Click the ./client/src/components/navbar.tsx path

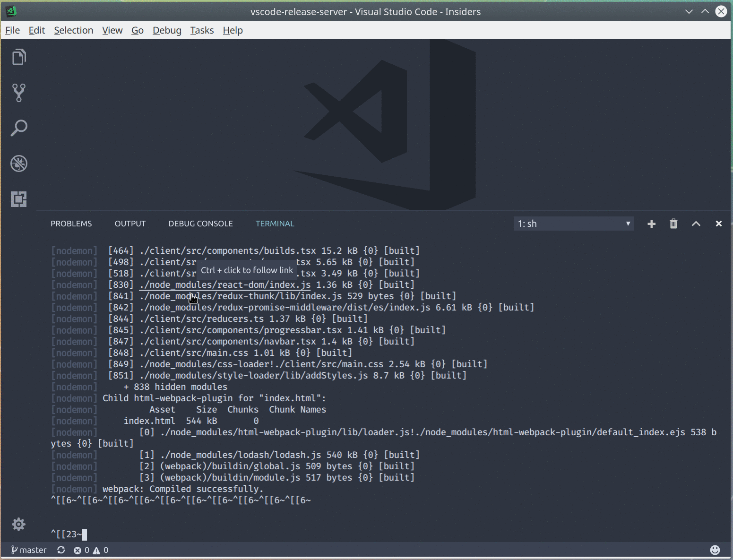tap(228, 341)
